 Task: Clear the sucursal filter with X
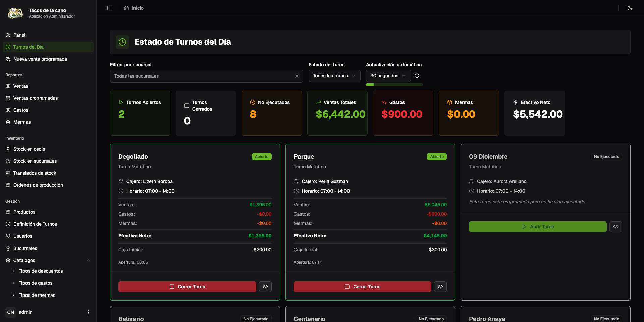pyautogui.click(x=297, y=76)
